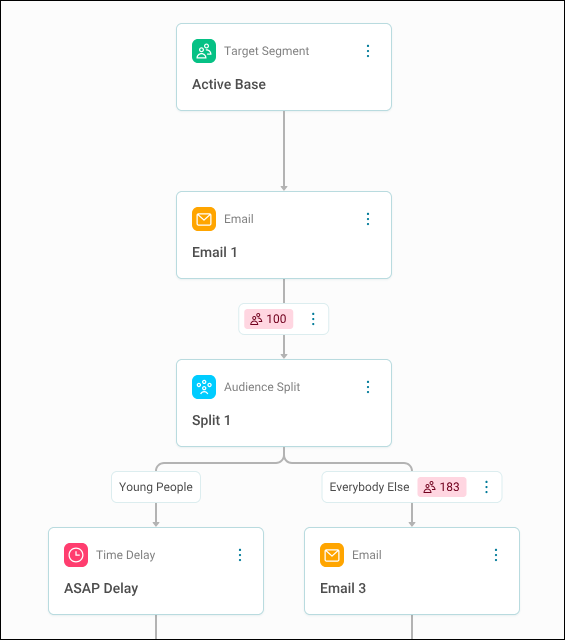Open Everybody Else branch options menu
Screen dimensions: 565x640
[486, 487]
